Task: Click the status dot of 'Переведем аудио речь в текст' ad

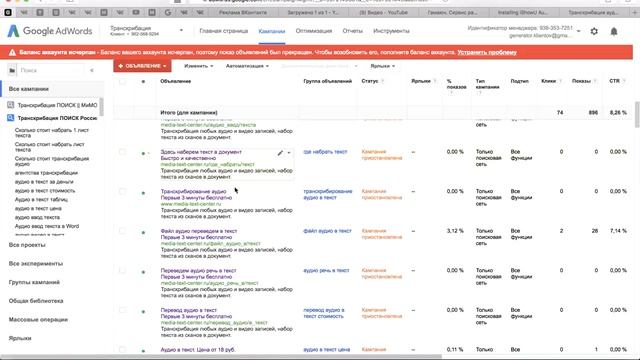Action: pyautogui.click(x=143, y=272)
